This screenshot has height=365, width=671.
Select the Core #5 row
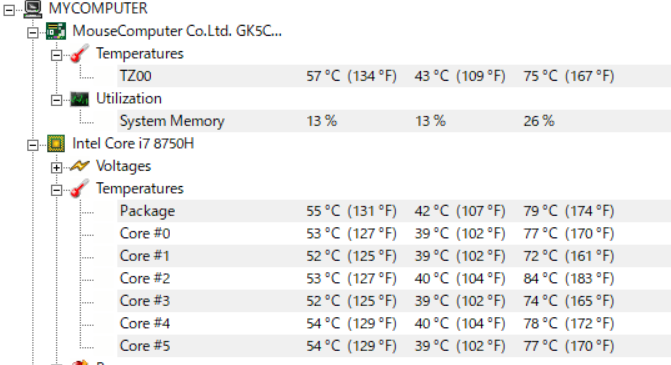(x=394, y=346)
